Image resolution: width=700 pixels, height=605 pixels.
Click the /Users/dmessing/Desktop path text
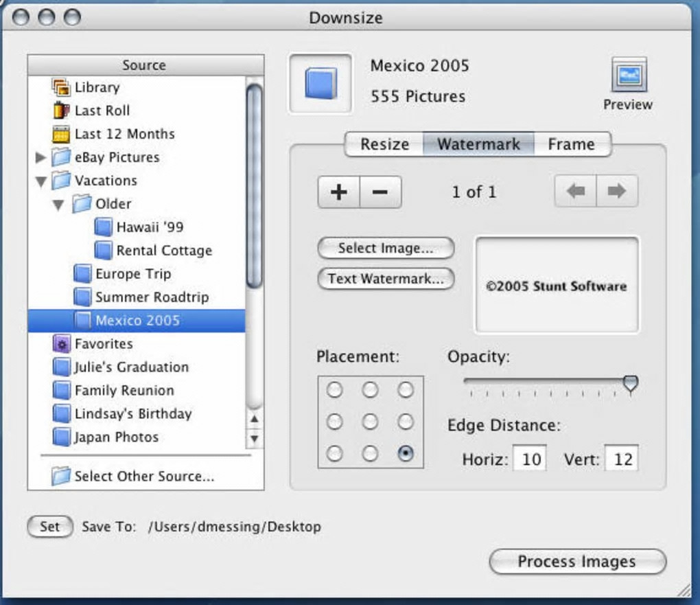(x=235, y=526)
